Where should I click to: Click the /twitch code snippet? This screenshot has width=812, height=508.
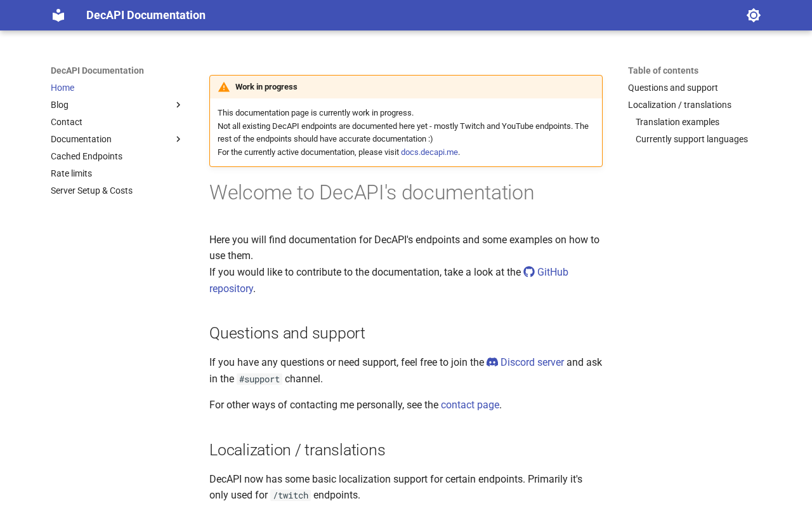point(291,495)
